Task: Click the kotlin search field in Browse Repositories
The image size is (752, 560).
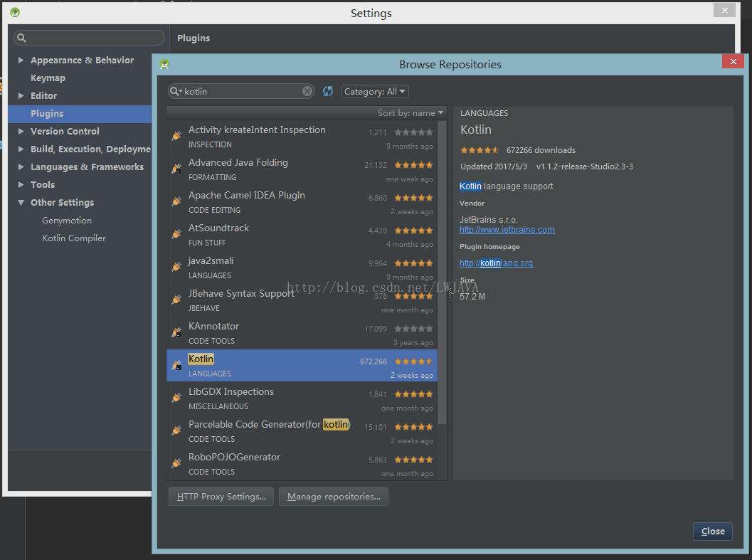Action: (241, 91)
